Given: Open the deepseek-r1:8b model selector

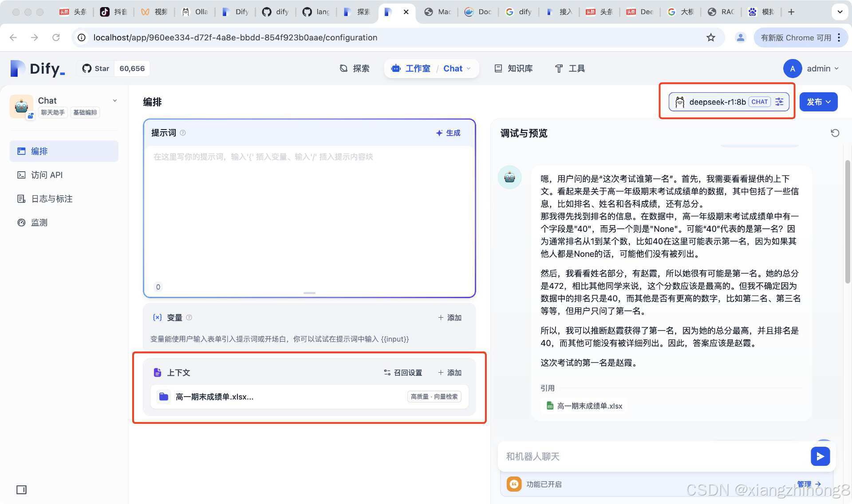Looking at the screenshot, I should (x=718, y=102).
